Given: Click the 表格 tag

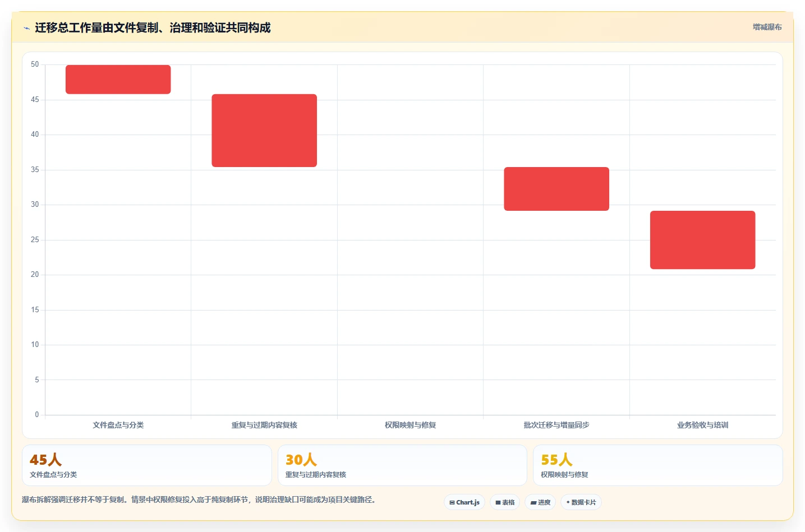Looking at the screenshot, I should (505, 502).
